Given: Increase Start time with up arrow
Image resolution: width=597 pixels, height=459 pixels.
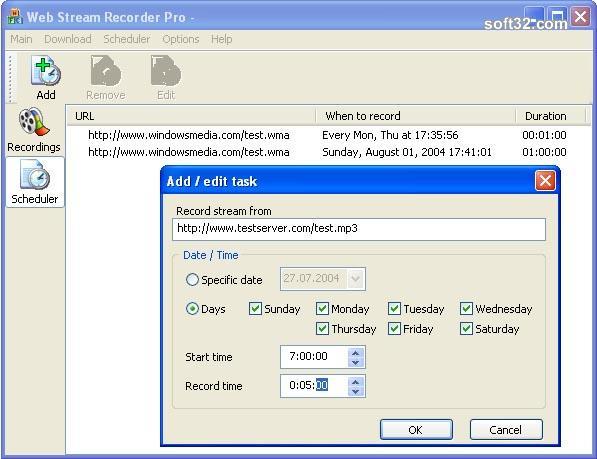Looking at the screenshot, I should [x=356, y=352].
